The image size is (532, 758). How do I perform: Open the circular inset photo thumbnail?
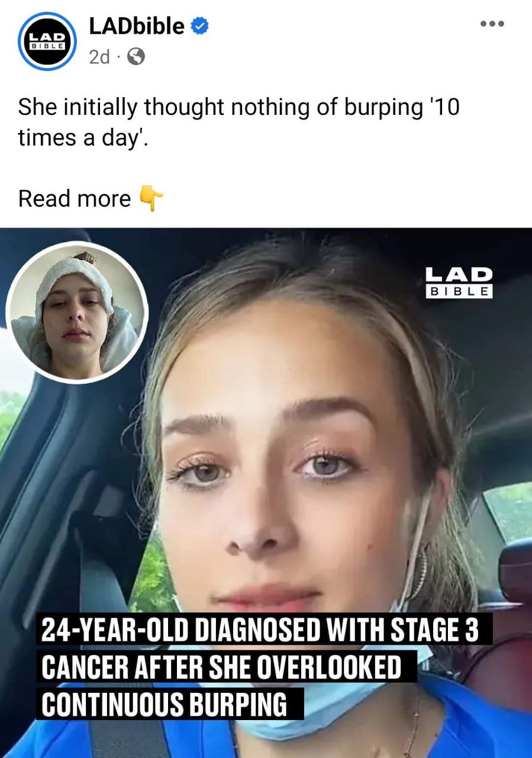[76, 312]
